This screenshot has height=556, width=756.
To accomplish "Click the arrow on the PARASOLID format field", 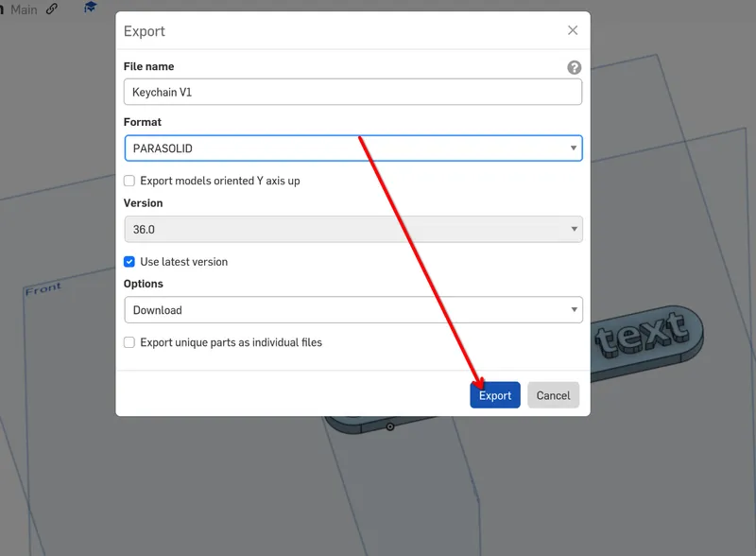I will point(574,148).
